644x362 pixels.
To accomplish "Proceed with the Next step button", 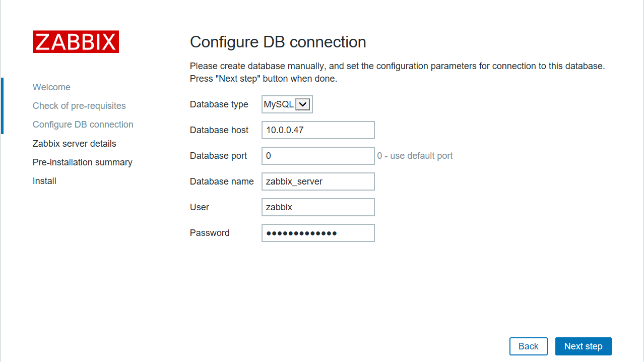I will coord(584,346).
